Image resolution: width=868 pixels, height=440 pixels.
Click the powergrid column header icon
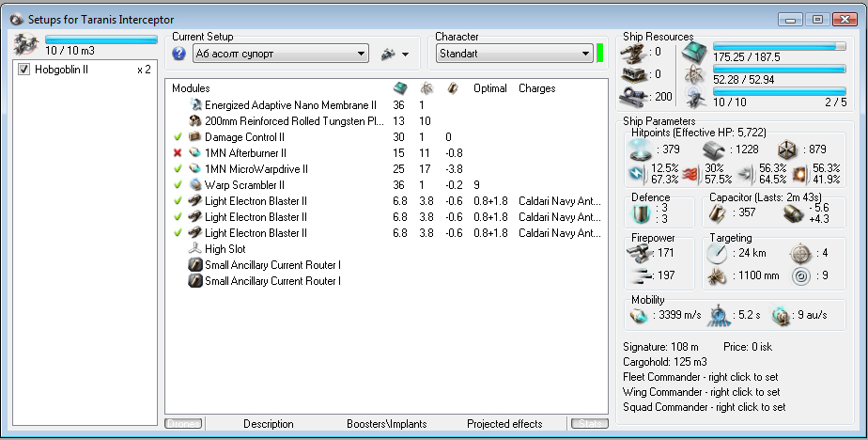pyautogui.click(x=426, y=88)
